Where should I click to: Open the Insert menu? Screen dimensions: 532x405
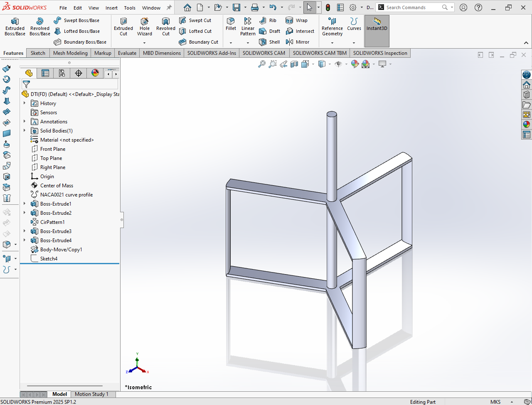pyautogui.click(x=111, y=8)
